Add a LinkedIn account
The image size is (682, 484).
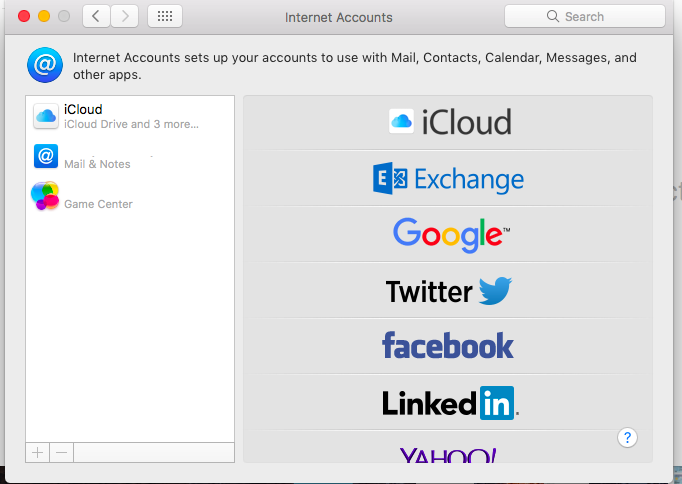coord(448,402)
